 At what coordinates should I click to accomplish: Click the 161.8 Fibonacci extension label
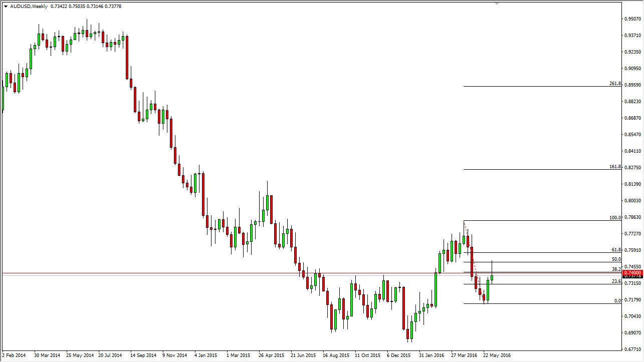click(x=615, y=167)
